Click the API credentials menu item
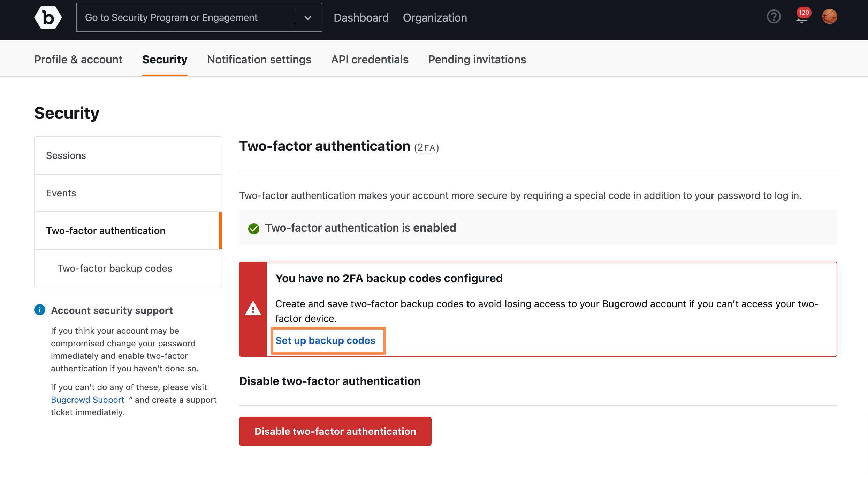 (370, 59)
